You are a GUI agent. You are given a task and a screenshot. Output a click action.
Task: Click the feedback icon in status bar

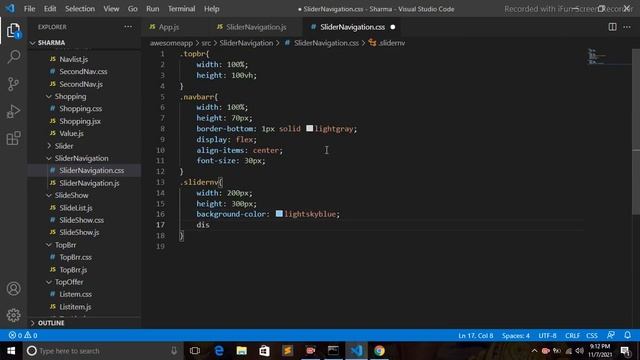click(x=611, y=335)
